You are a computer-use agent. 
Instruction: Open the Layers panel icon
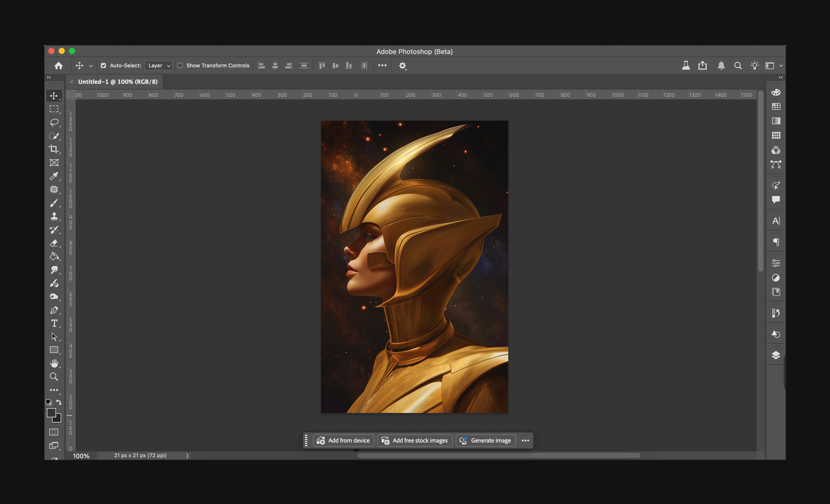[x=776, y=355]
